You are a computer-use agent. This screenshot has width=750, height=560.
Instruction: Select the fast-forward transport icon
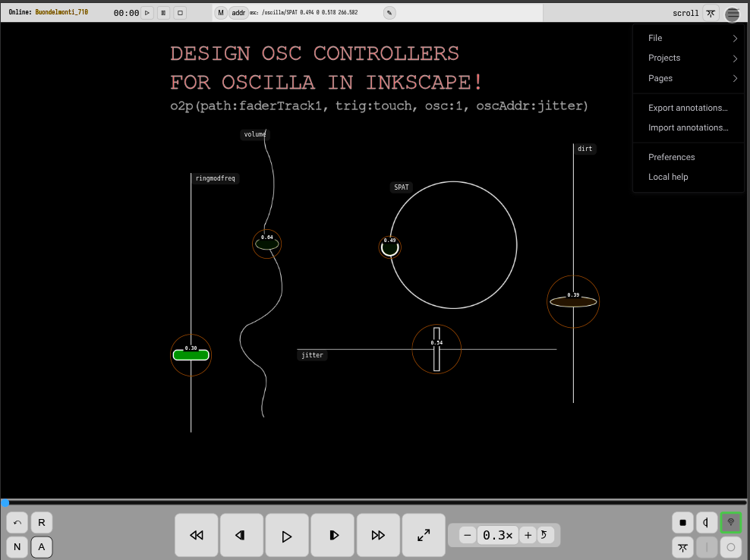point(378,535)
